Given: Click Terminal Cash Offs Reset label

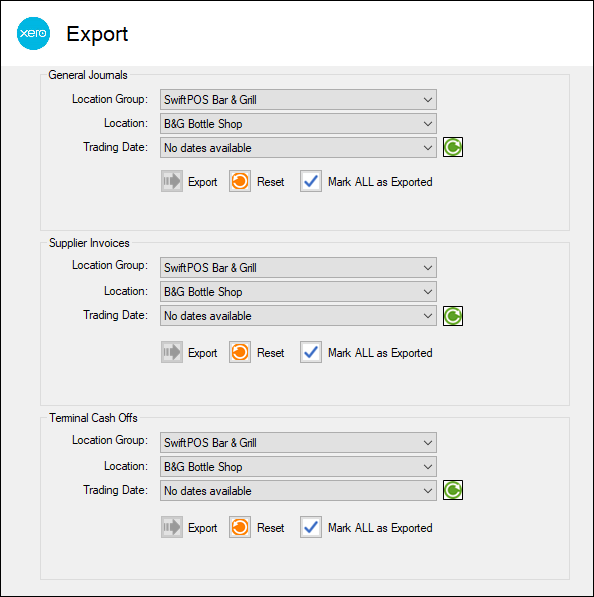Looking at the screenshot, I should tap(271, 528).
